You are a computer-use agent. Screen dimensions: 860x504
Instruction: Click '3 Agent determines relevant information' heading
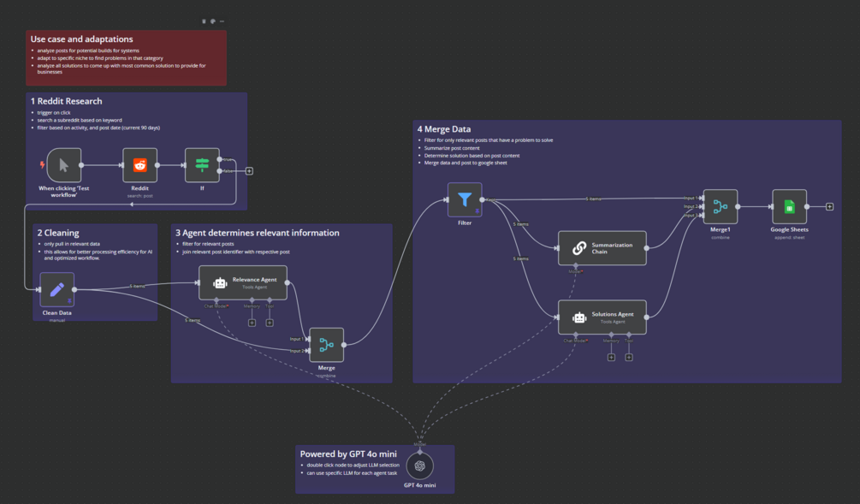click(258, 233)
